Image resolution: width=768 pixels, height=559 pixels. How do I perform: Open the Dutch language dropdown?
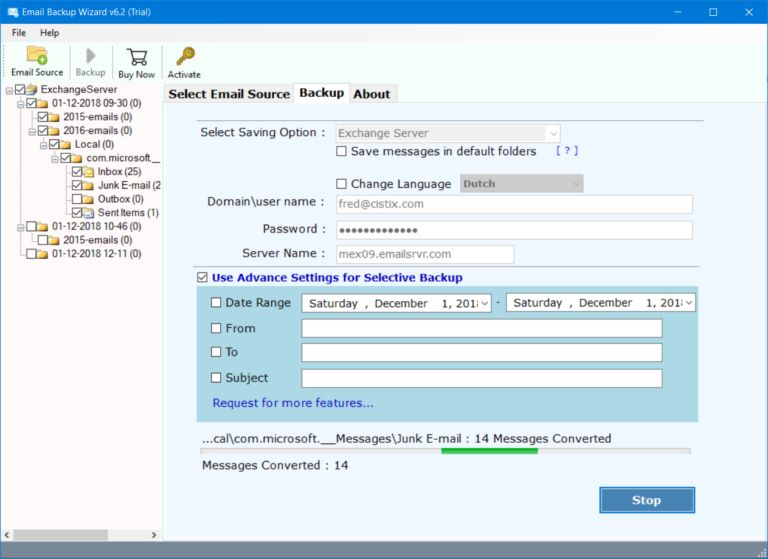coord(576,184)
